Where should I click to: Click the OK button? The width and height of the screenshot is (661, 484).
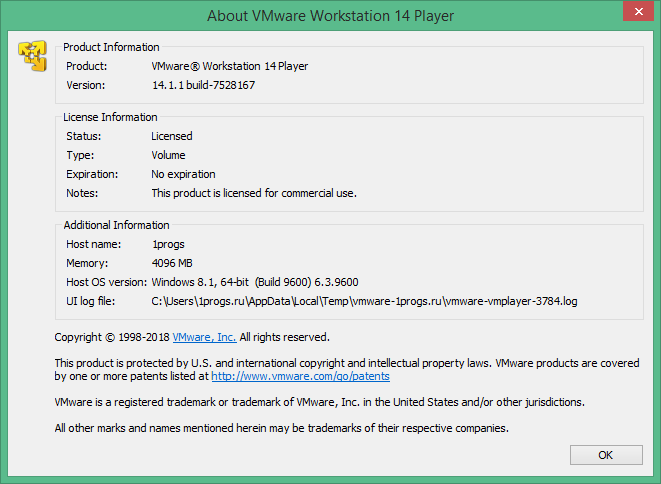[605, 455]
